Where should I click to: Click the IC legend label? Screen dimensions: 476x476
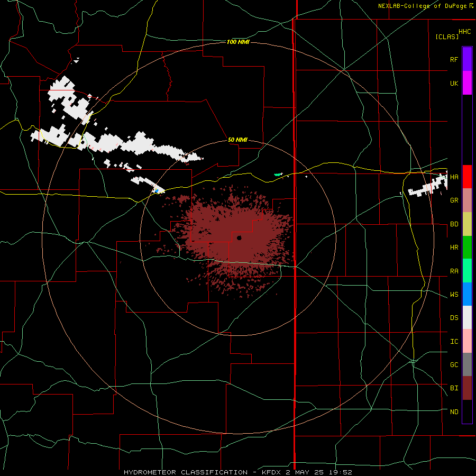[454, 342]
